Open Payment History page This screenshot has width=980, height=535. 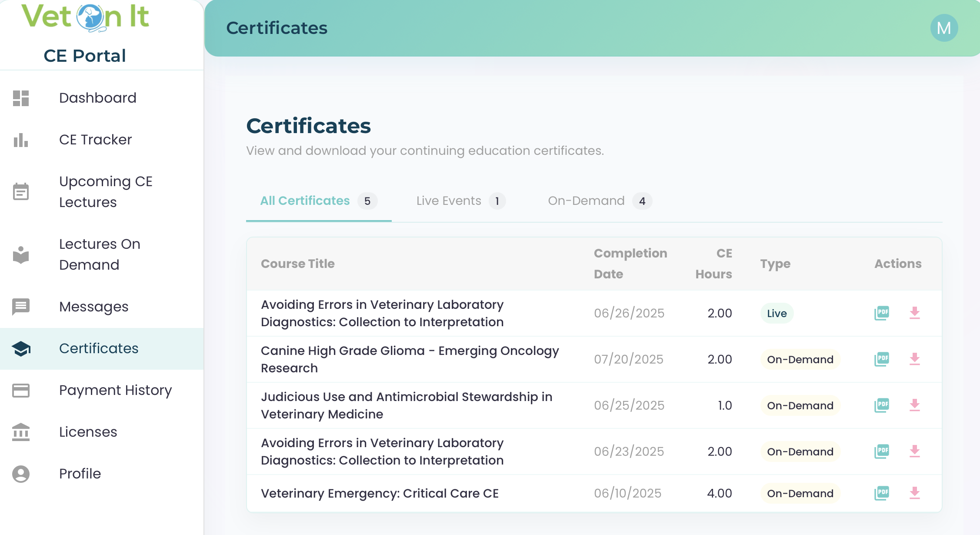click(115, 390)
